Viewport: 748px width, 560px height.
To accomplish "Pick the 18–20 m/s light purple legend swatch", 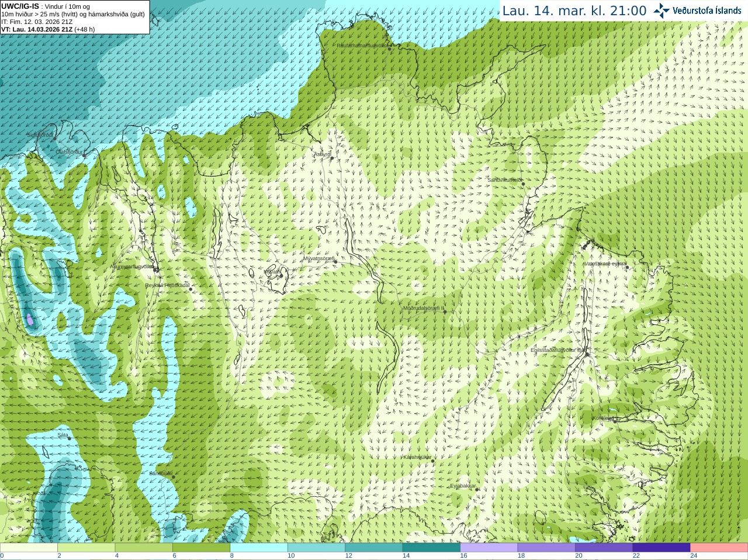I will (546, 548).
